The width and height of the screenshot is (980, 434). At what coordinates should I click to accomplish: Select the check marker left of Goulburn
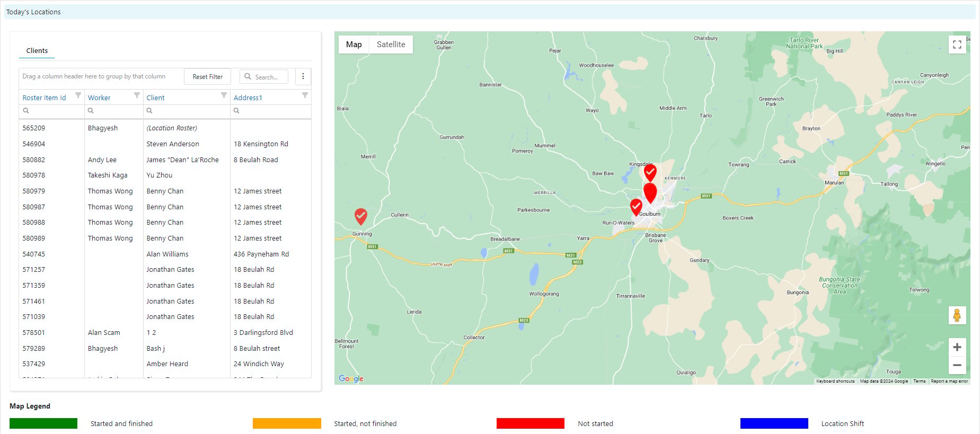click(636, 207)
